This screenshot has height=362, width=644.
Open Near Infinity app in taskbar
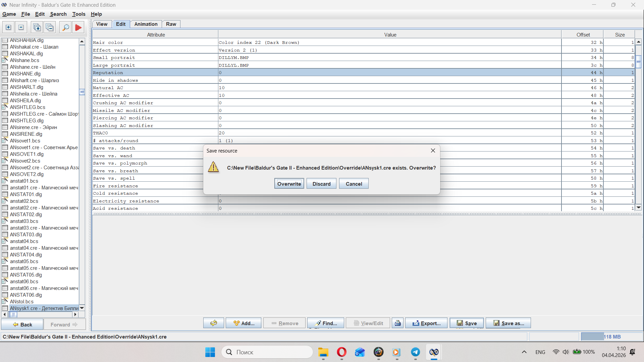[434, 352]
